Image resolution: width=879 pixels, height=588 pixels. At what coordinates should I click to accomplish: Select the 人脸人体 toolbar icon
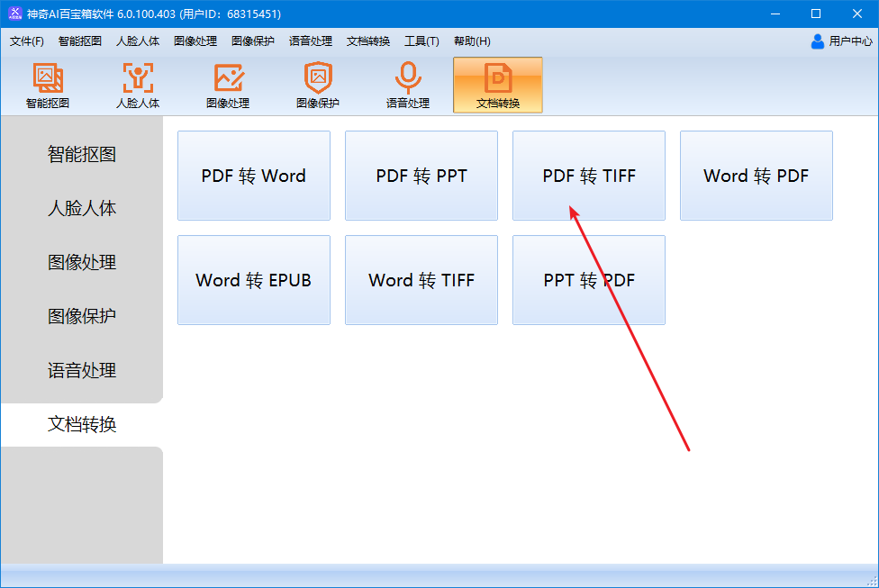click(x=138, y=79)
